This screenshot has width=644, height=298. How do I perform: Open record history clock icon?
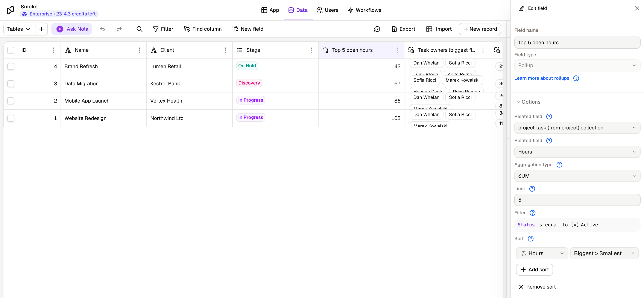pos(377,29)
